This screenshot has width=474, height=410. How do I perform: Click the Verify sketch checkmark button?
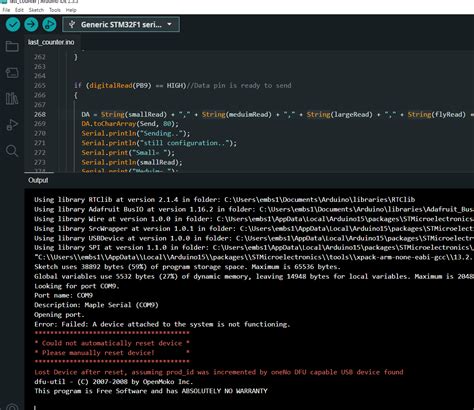[13, 25]
